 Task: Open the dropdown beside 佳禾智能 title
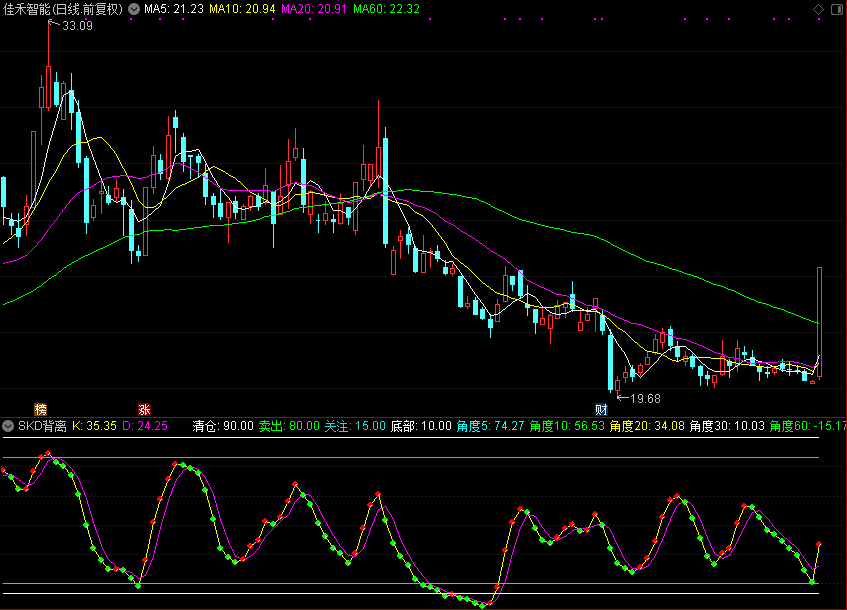coord(133,9)
